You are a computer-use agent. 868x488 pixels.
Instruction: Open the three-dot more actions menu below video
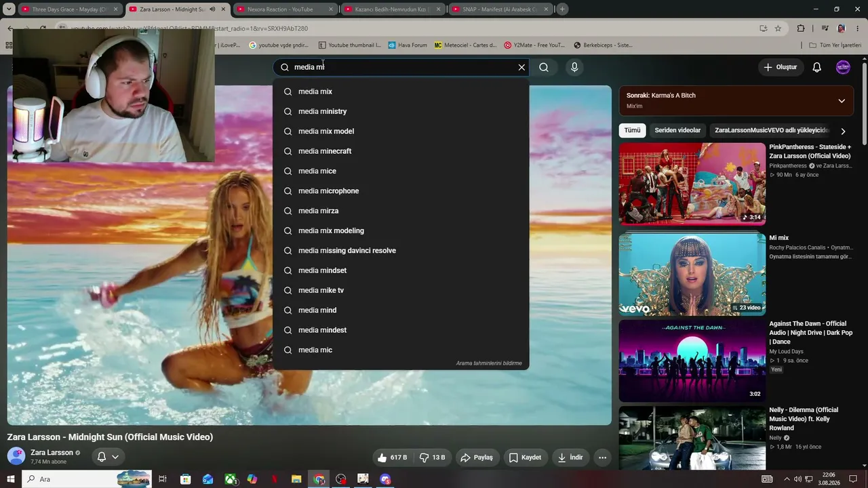click(x=602, y=457)
